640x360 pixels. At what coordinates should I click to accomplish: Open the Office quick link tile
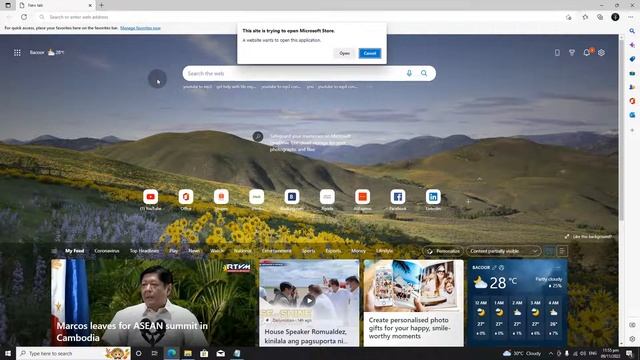pyautogui.click(x=186, y=197)
